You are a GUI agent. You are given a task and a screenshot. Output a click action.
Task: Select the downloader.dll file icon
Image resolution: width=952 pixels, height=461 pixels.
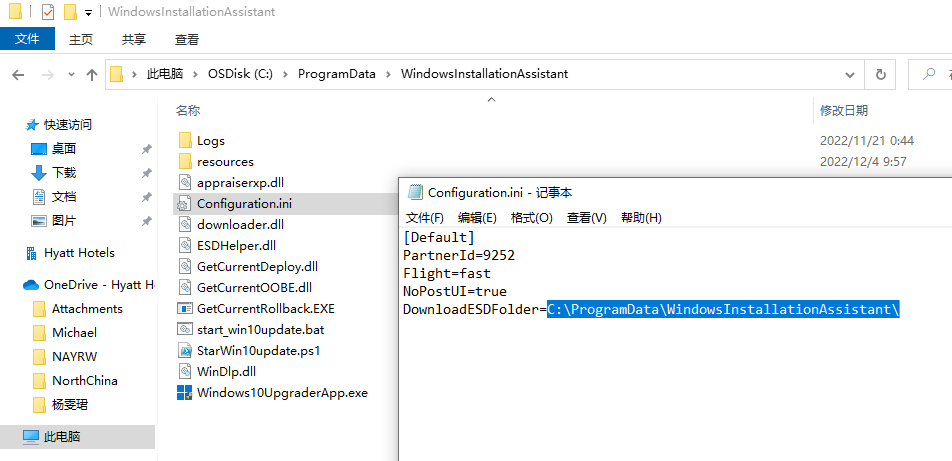(185, 224)
